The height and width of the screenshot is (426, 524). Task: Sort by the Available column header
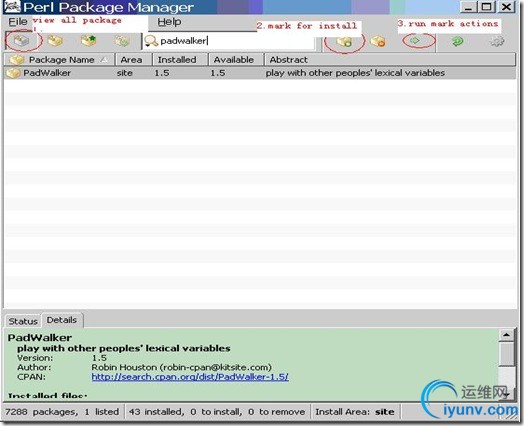pyautogui.click(x=236, y=59)
